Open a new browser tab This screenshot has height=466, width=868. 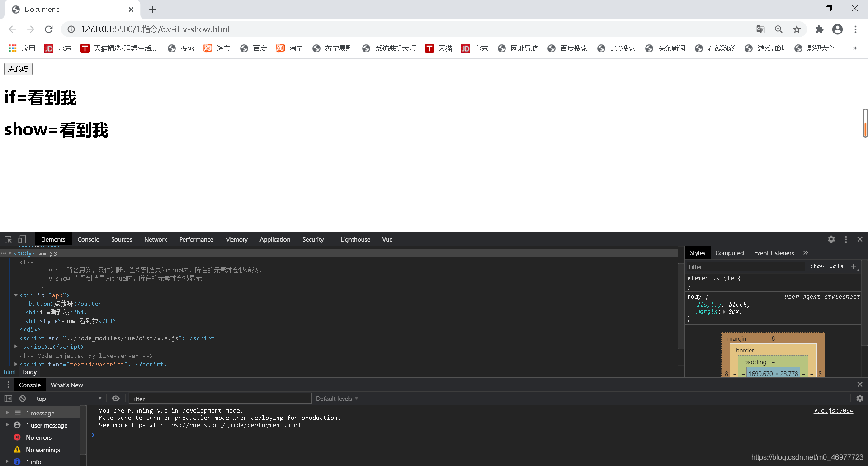[153, 10]
